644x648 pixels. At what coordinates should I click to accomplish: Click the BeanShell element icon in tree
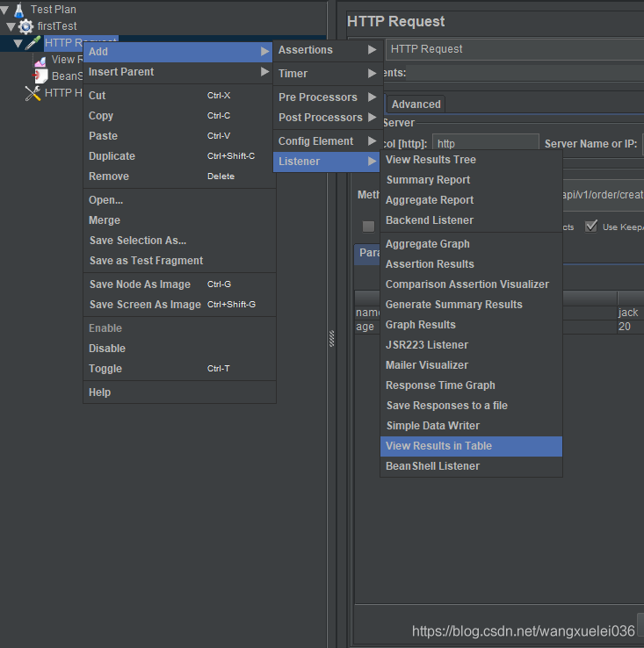(40, 76)
